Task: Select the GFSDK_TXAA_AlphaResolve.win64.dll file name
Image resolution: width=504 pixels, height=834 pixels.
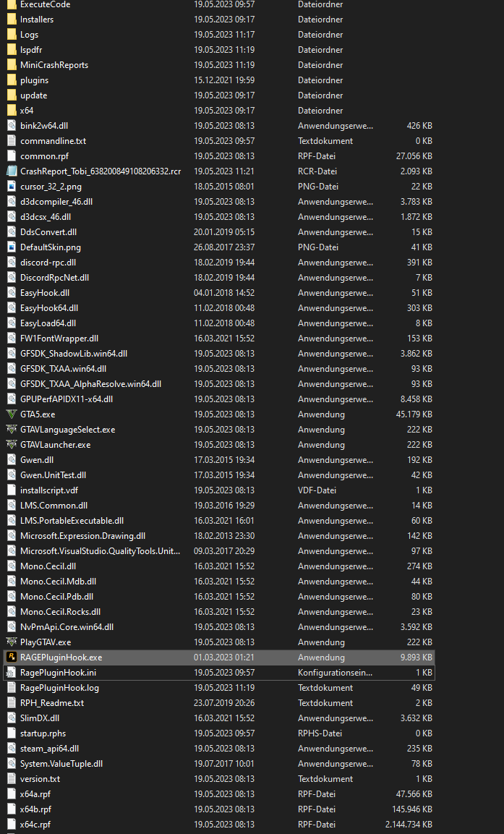Action: coord(91,384)
